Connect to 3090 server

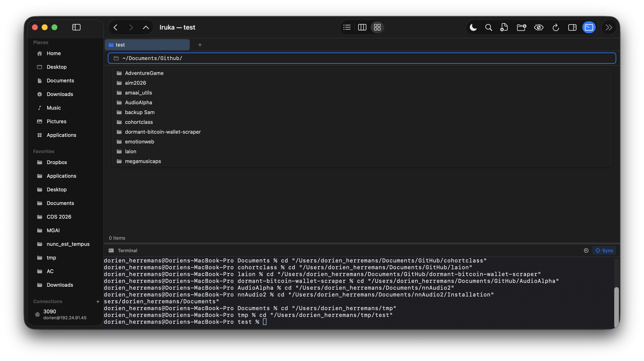(x=66, y=314)
